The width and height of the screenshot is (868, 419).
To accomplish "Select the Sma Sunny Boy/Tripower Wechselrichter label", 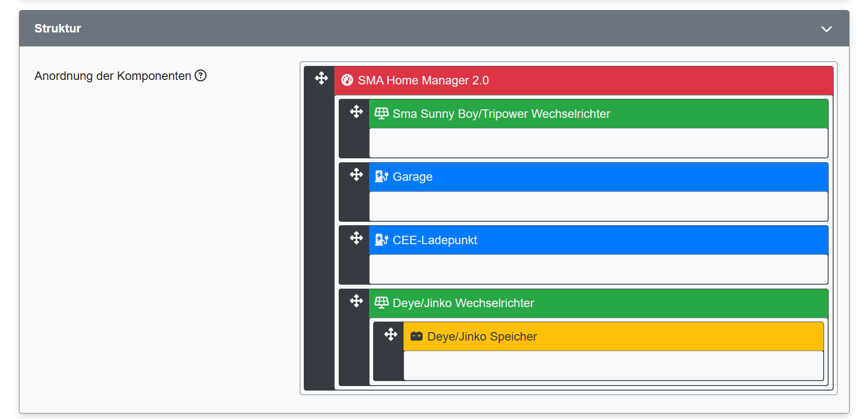I will [x=501, y=114].
